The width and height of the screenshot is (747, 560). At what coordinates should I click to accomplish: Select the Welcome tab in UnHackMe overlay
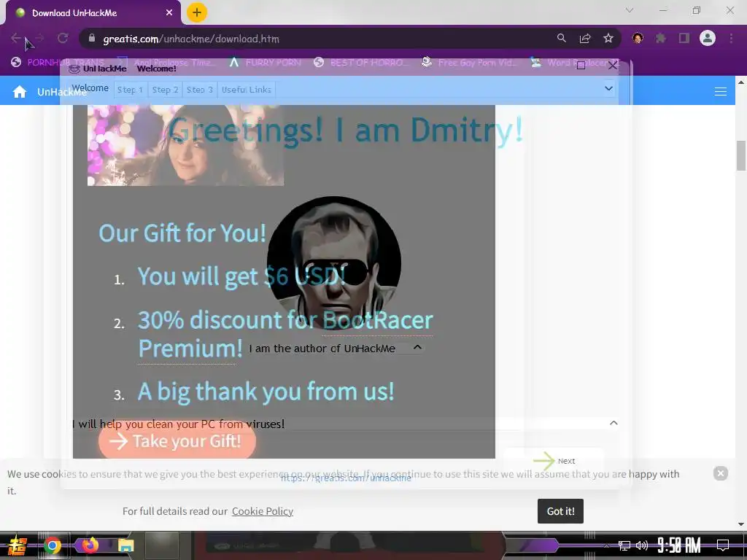click(x=90, y=88)
